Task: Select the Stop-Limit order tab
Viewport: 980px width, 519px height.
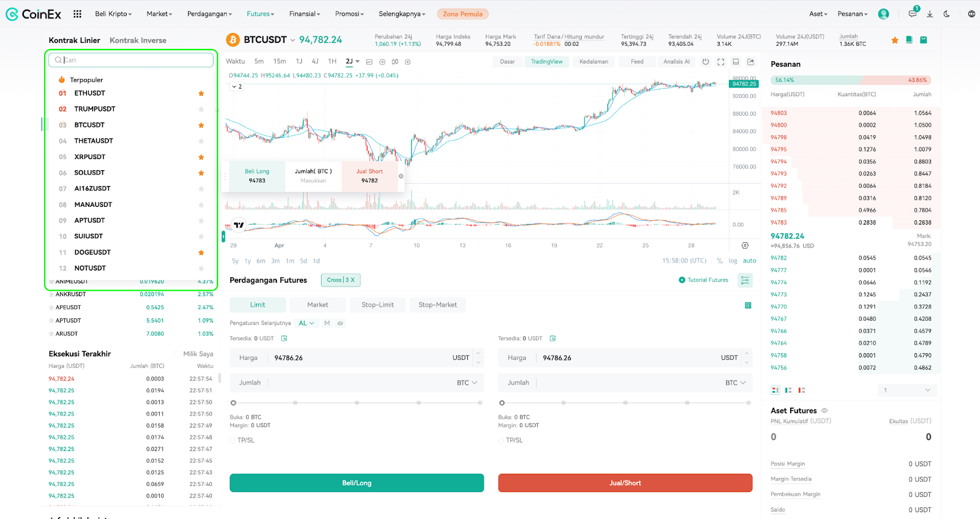Action: [378, 305]
